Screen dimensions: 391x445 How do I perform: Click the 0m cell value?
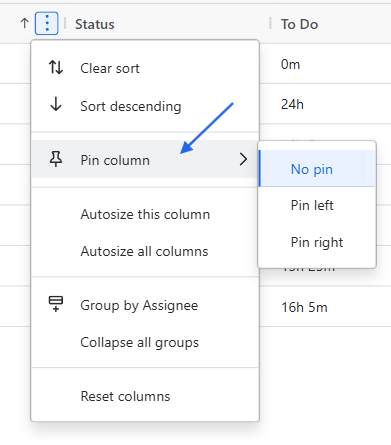290,64
